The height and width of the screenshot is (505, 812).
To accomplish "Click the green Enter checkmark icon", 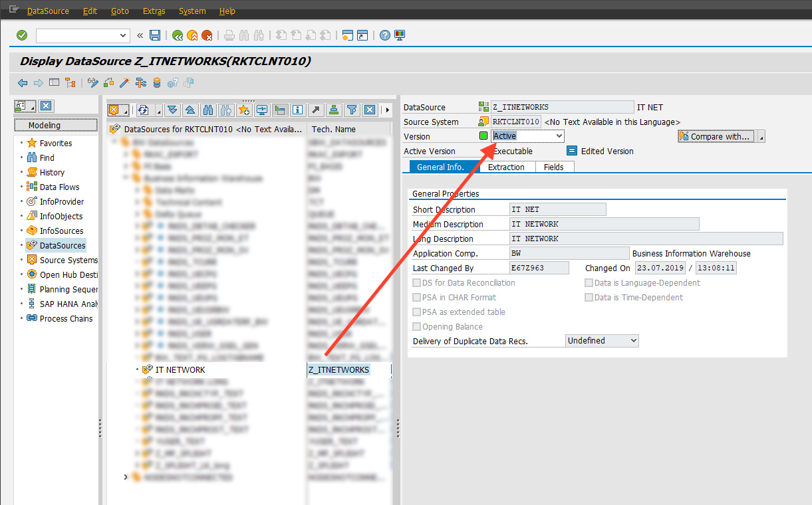I will click(x=22, y=35).
